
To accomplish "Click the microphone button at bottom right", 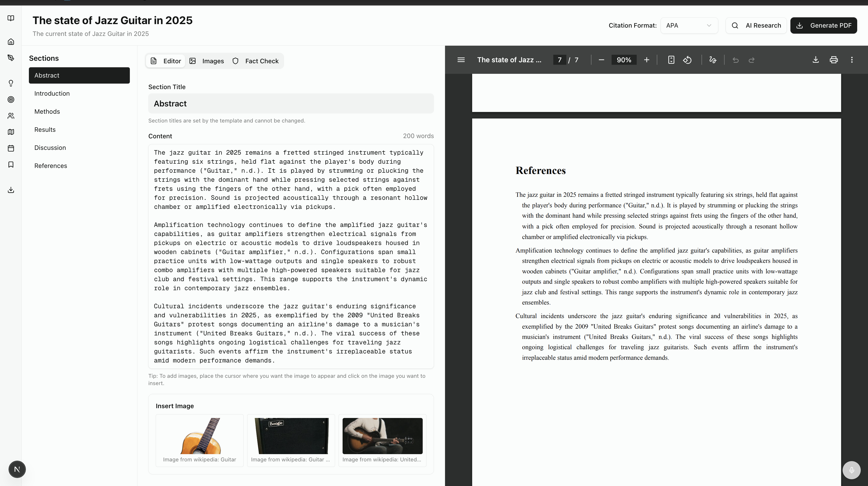I will pos(851,470).
